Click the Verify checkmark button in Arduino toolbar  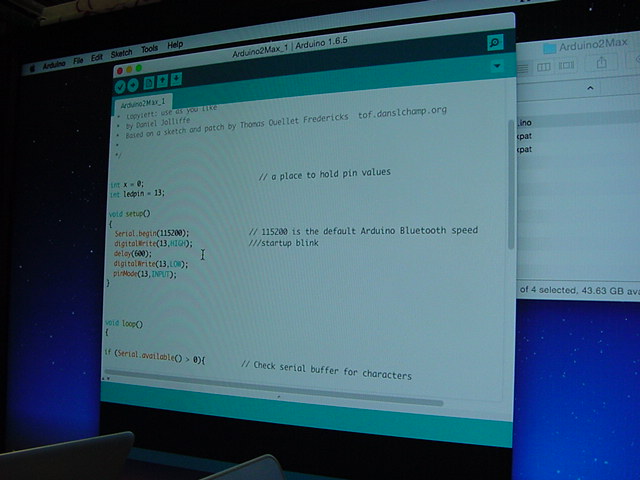coord(120,87)
